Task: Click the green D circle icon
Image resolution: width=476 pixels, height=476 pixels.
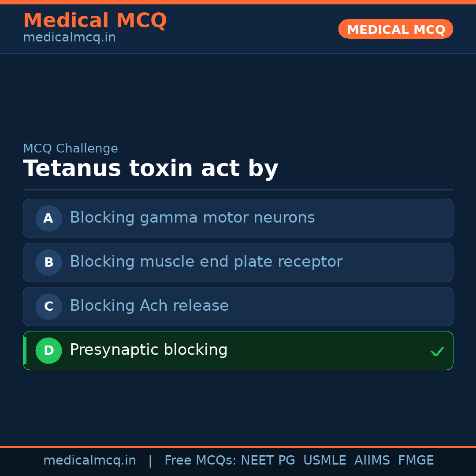Action: click(48, 350)
